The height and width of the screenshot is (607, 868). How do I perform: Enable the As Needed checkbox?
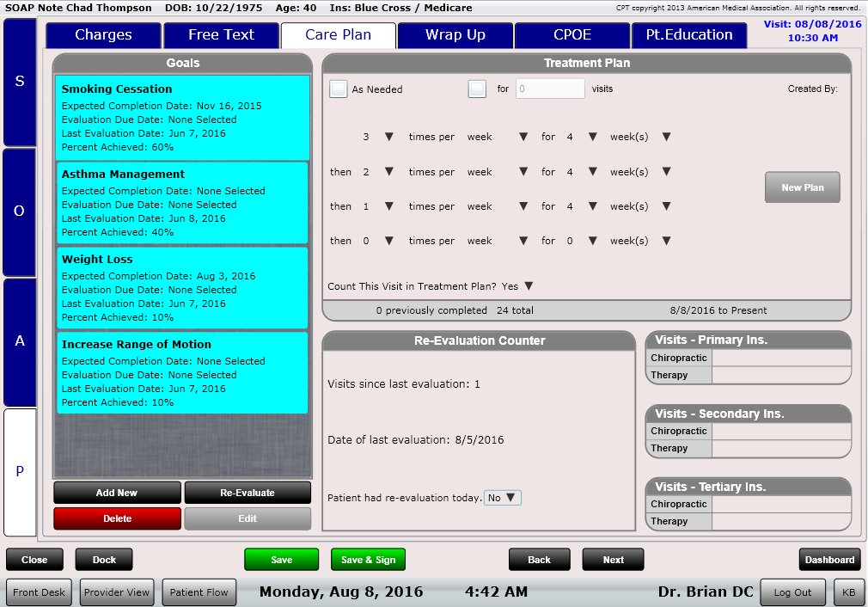pos(338,89)
